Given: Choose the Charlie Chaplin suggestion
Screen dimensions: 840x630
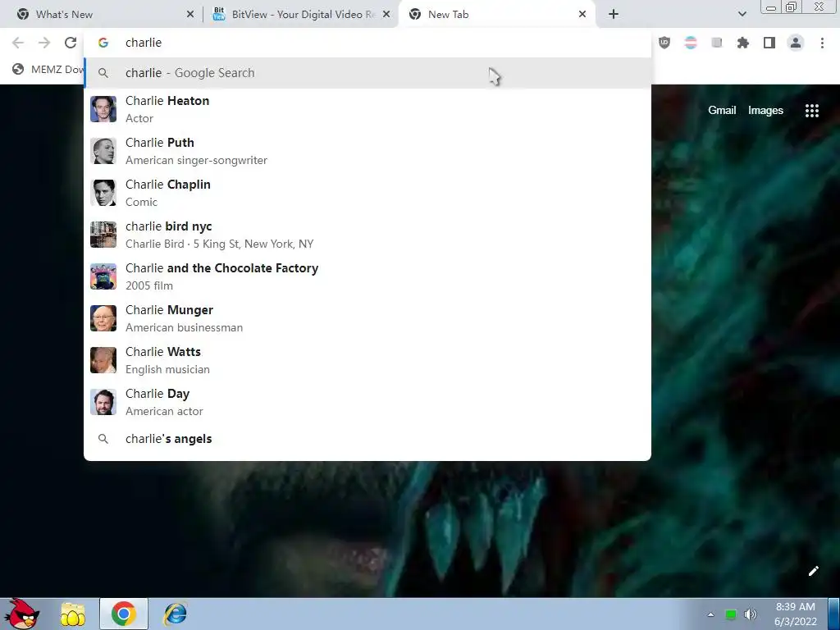Looking at the screenshot, I should tap(367, 193).
